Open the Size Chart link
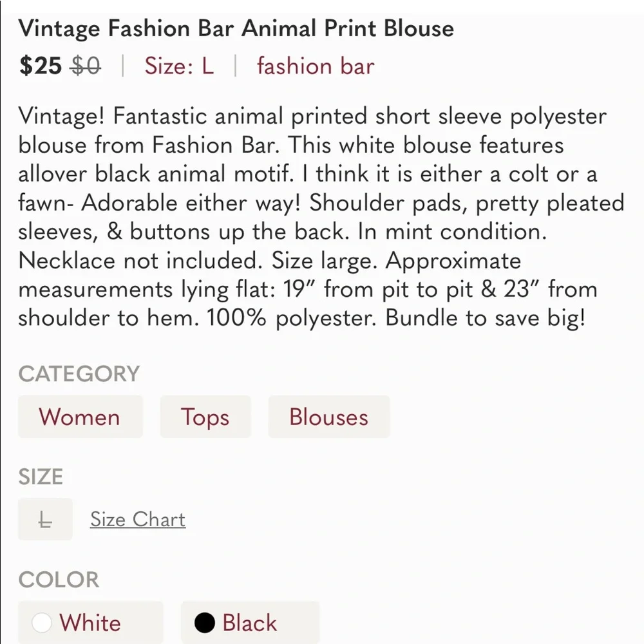This screenshot has height=644, width=644. [137, 519]
